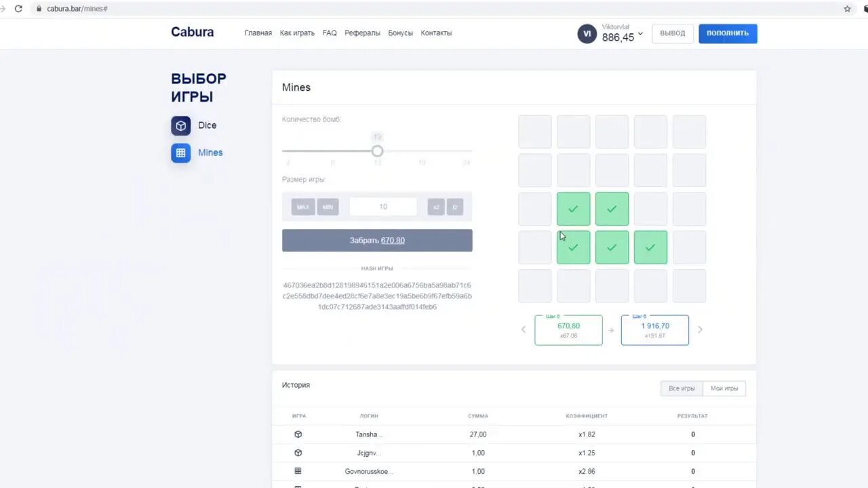Open first cell in bottom grid row

[x=535, y=286]
